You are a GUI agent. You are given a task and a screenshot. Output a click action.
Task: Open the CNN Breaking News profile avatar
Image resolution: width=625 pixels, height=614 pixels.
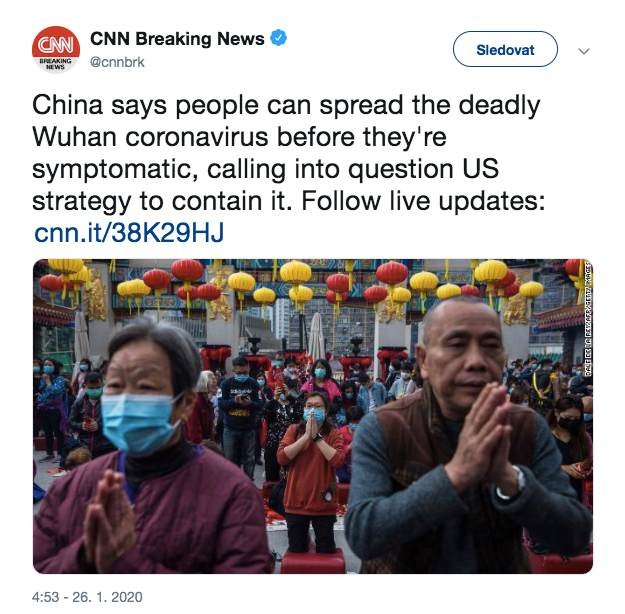click(x=56, y=50)
